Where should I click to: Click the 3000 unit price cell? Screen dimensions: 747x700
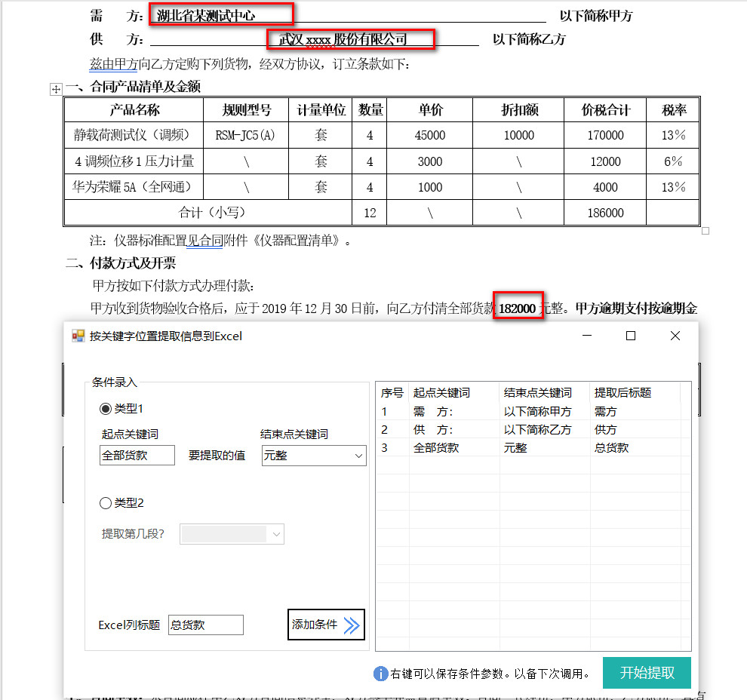pos(430,161)
